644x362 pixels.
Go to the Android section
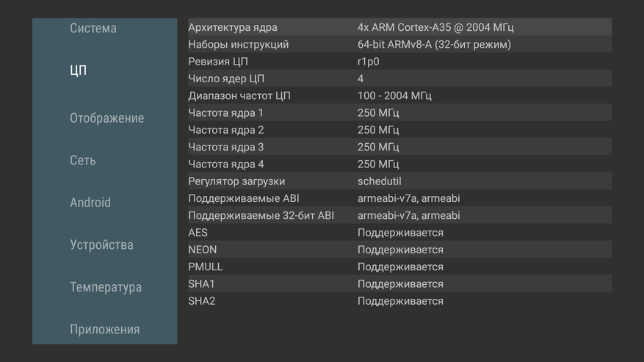[x=90, y=203]
